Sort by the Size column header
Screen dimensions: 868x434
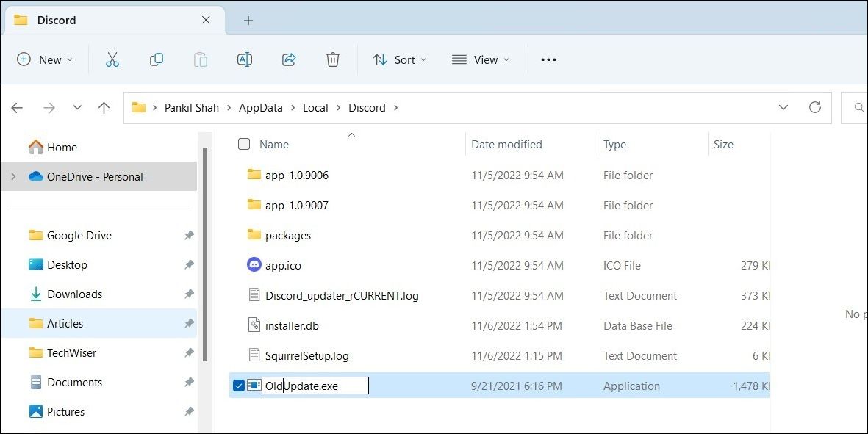point(723,144)
